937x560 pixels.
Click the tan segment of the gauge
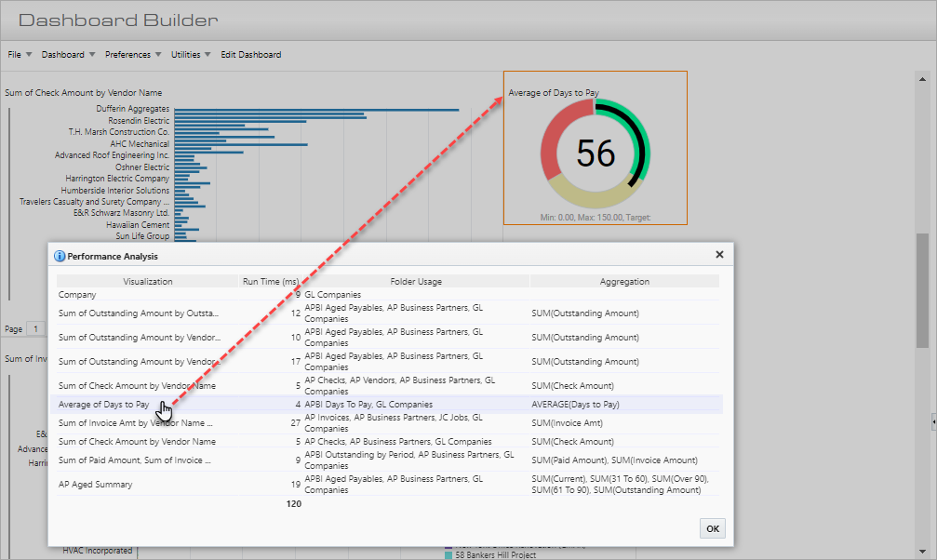coord(592,200)
